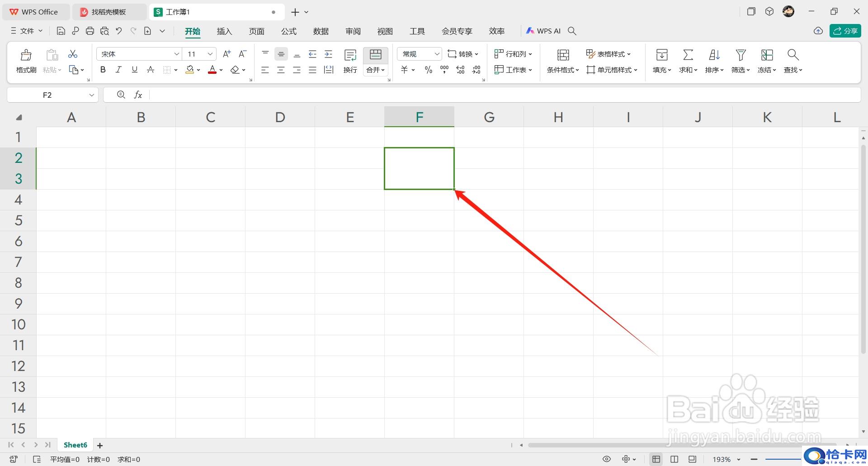Click the Print icon in quick toolbar
Viewport: 868px width, 466px height.
(90, 31)
